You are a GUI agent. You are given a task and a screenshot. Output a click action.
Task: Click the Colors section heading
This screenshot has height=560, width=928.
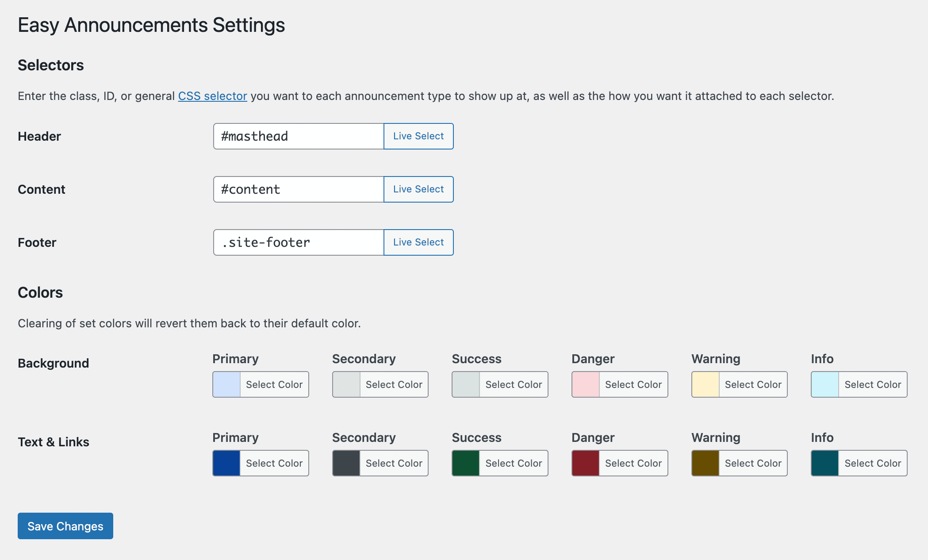pos(40,292)
